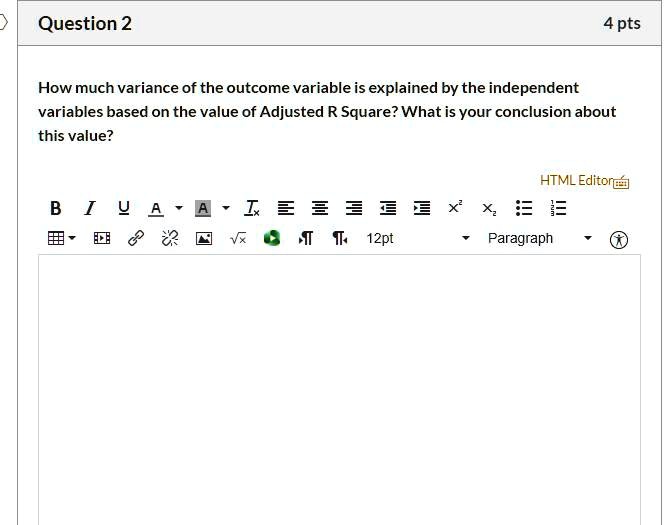Screen dimensions: 666x525
Task: Insert a numbered list
Action: (x=558, y=208)
